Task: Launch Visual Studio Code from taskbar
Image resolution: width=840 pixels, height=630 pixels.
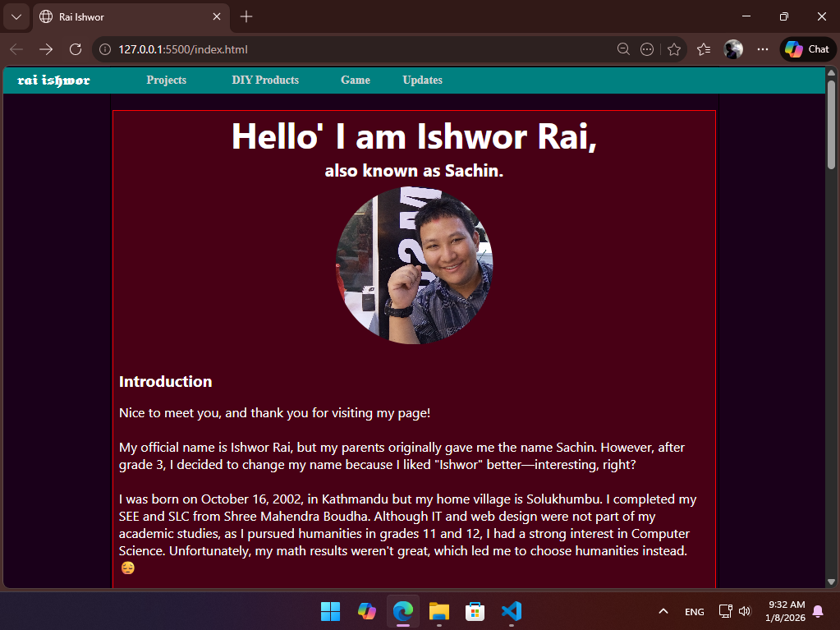Action: coord(511,611)
